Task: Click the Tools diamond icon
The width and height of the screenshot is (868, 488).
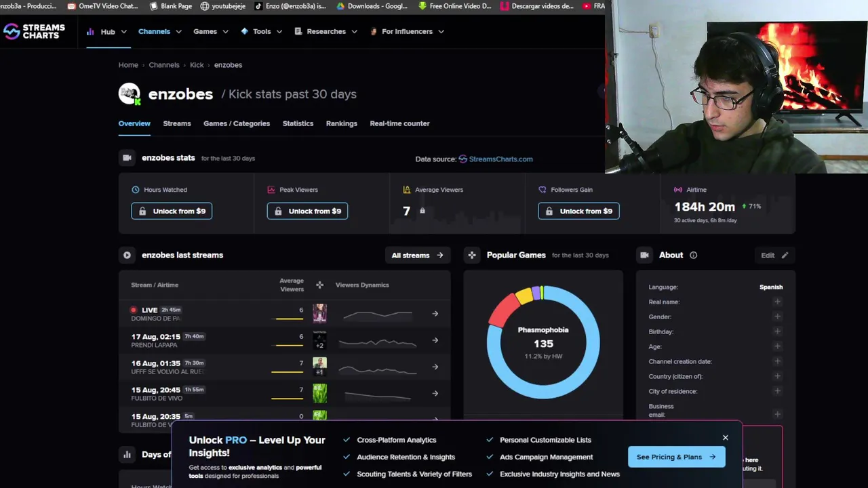Action: tap(244, 31)
